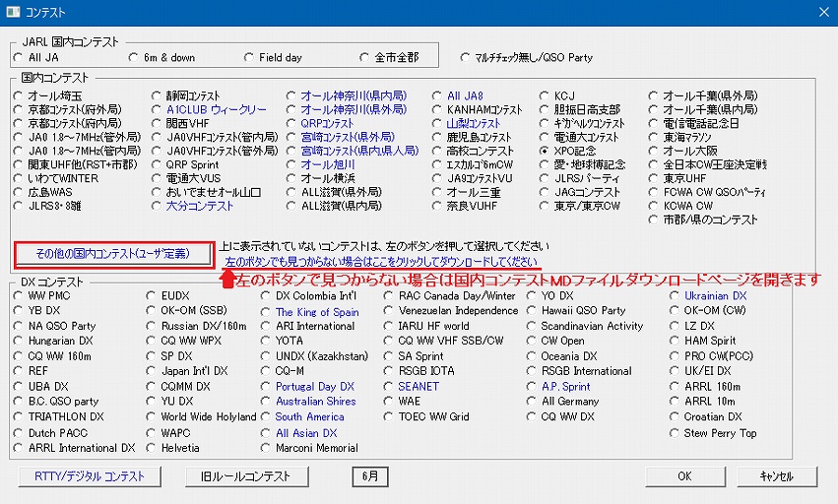
Task: Close the コンテスト dialog window
Action: coord(821,11)
